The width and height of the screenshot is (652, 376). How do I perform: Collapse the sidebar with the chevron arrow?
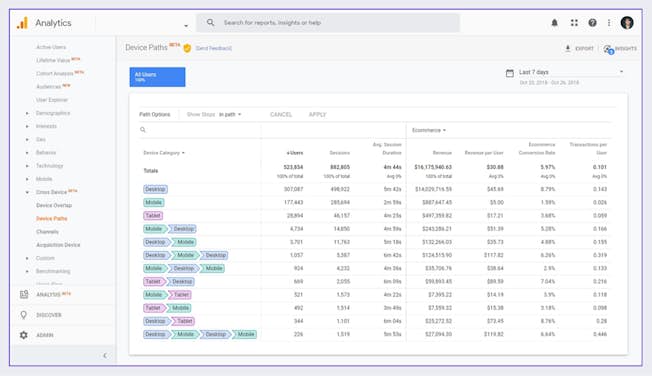pos(105,355)
